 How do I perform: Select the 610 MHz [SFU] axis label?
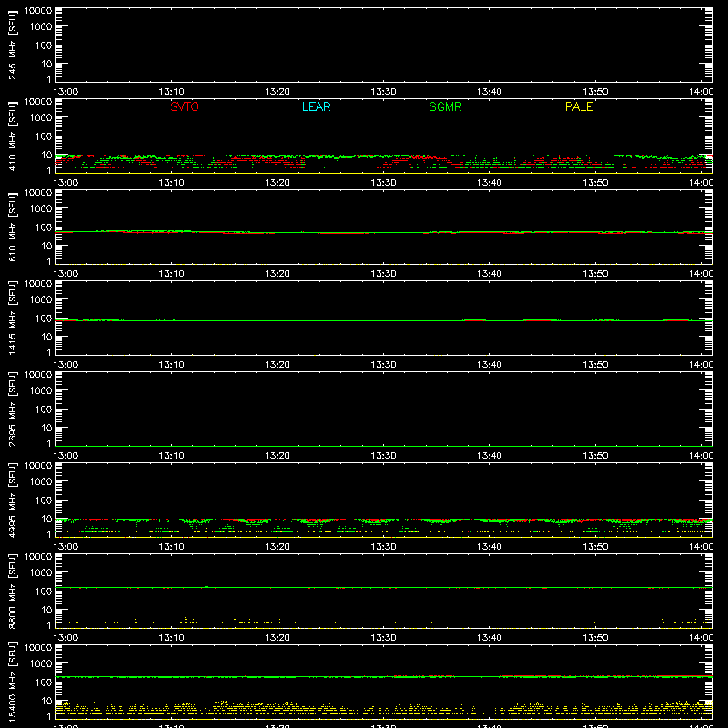pos(13,227)
